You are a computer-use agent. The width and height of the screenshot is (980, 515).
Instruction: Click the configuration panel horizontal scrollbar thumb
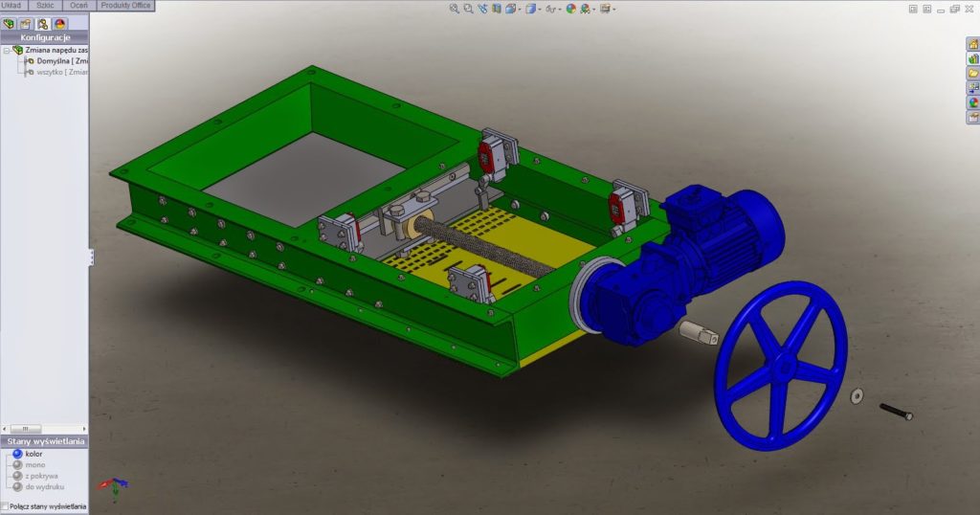pos(26,430)
